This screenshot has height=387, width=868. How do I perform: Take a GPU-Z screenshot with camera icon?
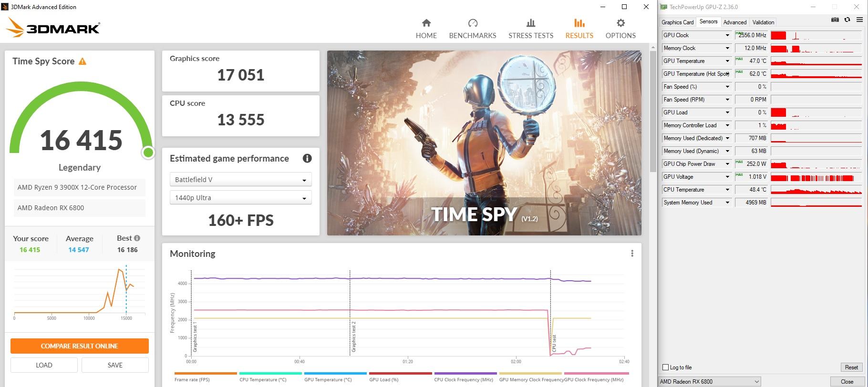(835, 20)
